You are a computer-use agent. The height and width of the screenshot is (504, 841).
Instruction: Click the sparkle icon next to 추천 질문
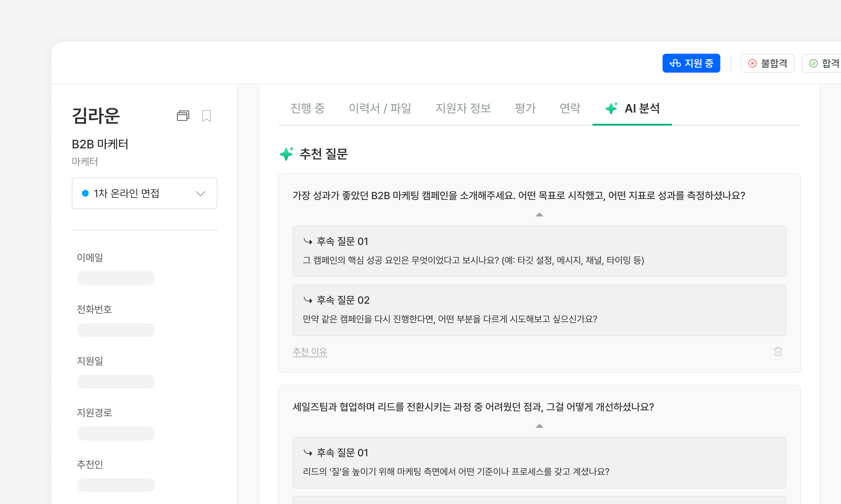[287, 154]
